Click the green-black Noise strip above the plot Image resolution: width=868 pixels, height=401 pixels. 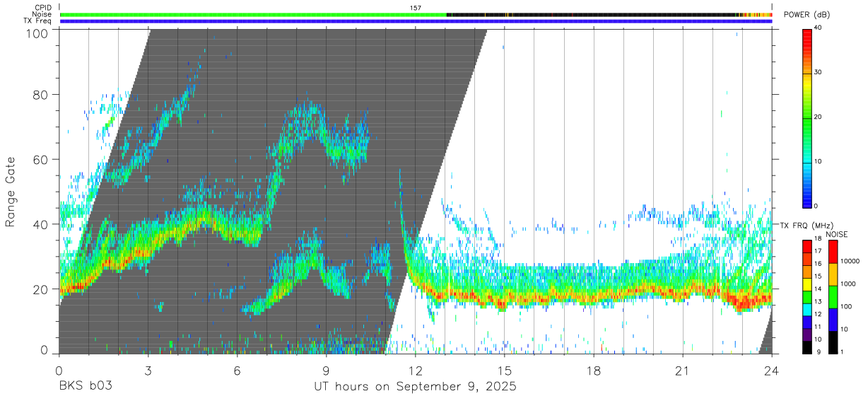tap(416, 15)
